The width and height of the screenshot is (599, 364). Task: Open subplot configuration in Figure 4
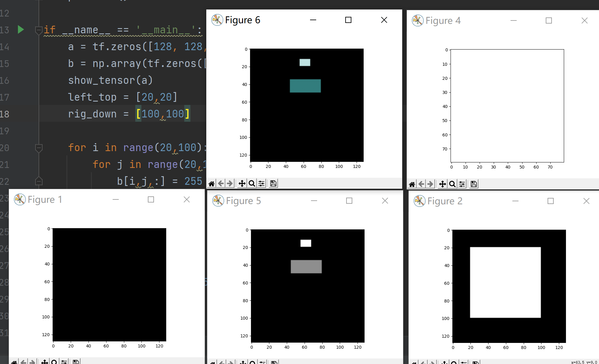[462, 184]
